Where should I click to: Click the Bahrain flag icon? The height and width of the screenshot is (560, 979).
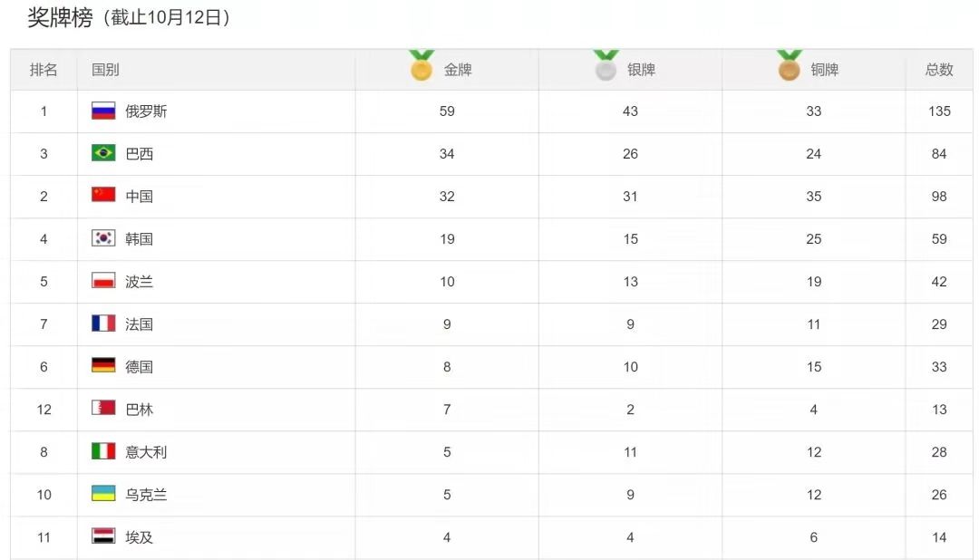103,409
